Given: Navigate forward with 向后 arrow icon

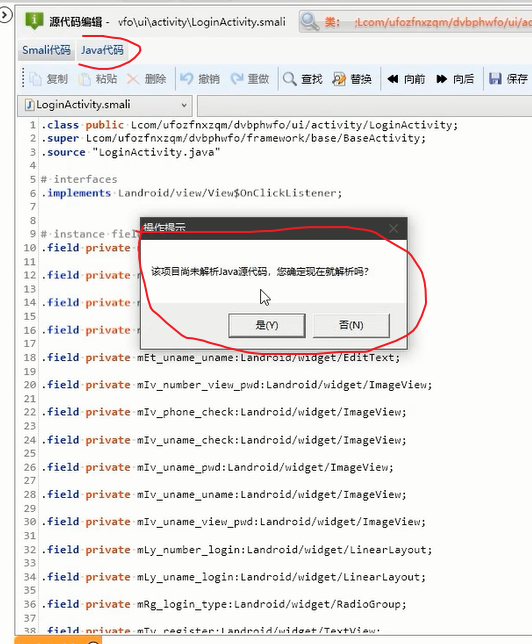Looking at the screenshot, I should tap(442, 79).
